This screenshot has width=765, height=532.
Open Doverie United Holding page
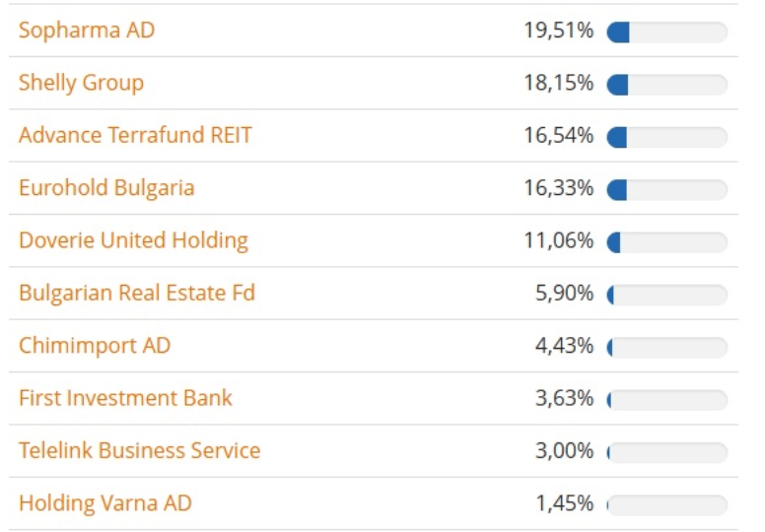133,240
